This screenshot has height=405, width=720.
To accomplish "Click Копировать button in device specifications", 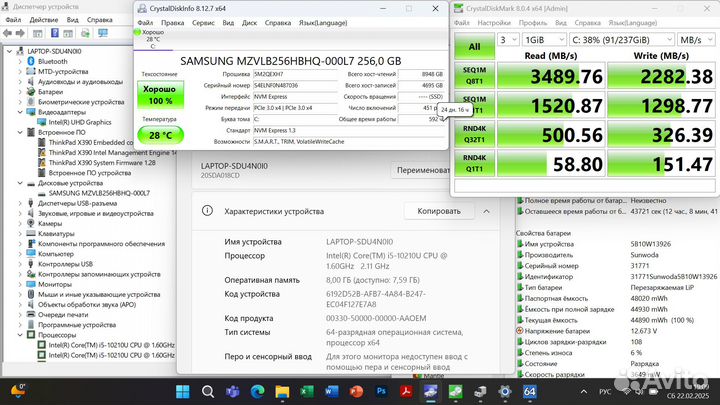I will [439, 211].
